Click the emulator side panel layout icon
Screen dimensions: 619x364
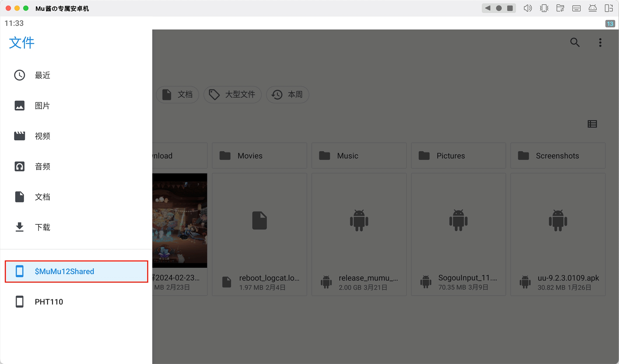click(609, 8)
